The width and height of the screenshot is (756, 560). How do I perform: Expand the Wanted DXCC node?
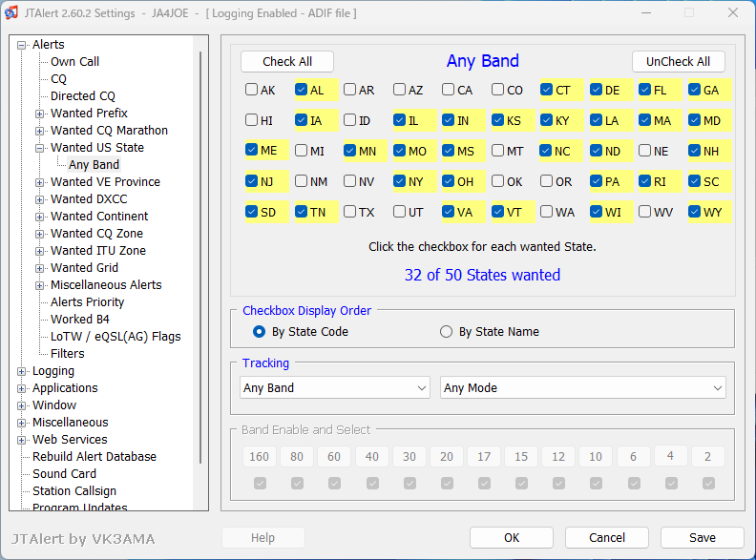pos(39,199)
